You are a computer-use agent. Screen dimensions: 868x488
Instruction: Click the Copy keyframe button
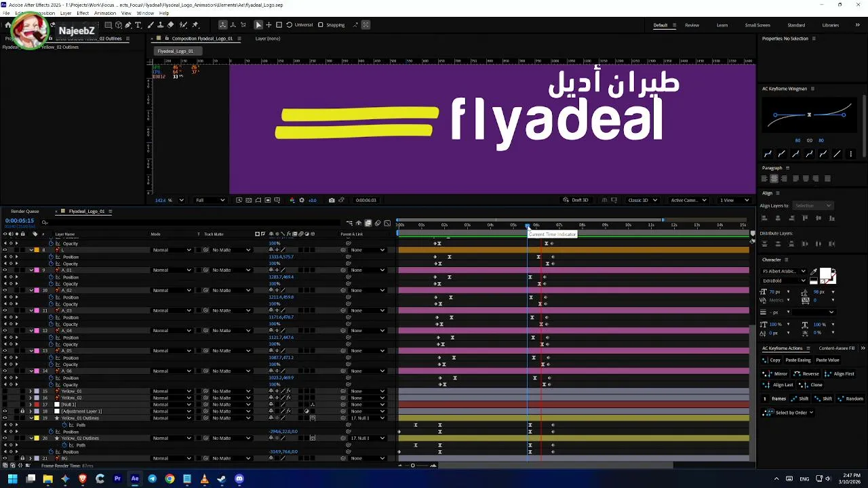pyautogui.click(x=772, y=361)
